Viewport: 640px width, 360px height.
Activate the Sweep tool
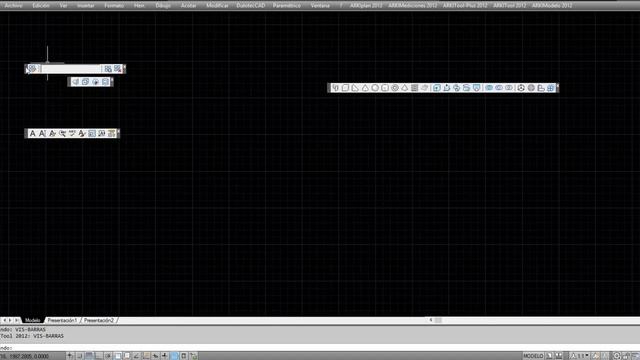click(x=456, y=88)
